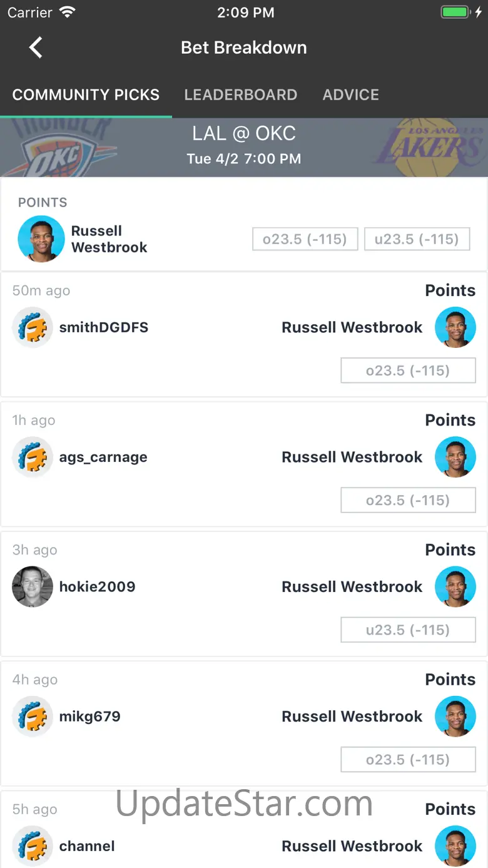
Task: Tap Westbrook photo in hokie2009 pick
Action: click(x=455, y=586)
